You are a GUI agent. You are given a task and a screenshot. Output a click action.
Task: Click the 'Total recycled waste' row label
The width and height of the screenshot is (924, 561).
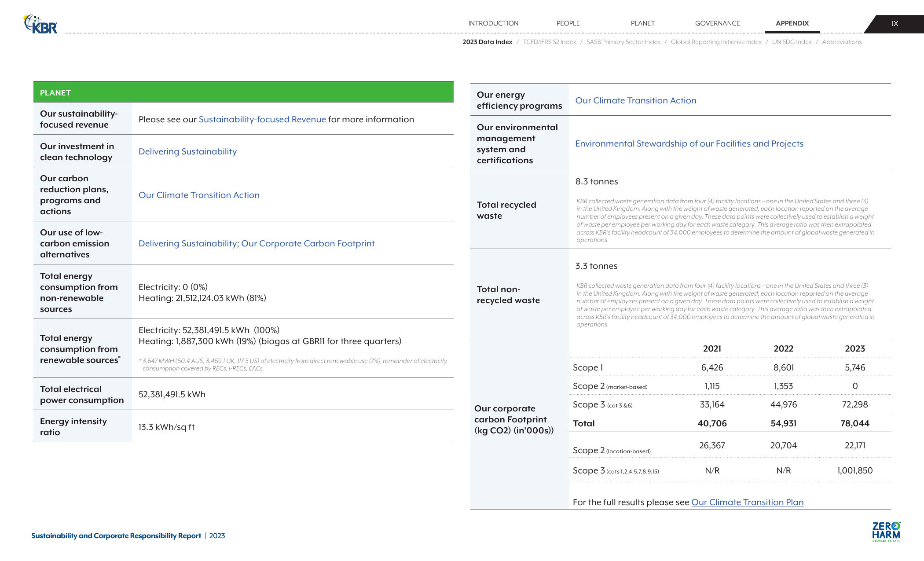(506, 210)
